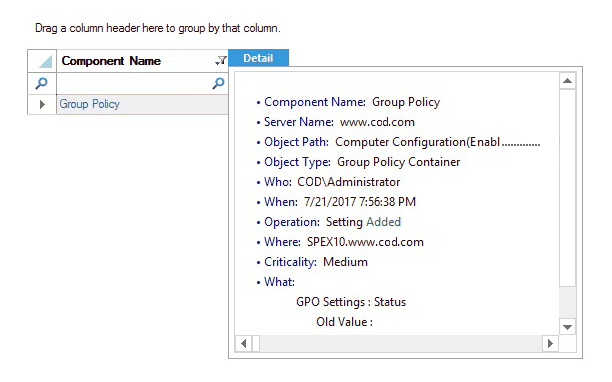
Task: Click the horizontal scrollbar track
Action: pyautogui.click(x=401, y=343)
